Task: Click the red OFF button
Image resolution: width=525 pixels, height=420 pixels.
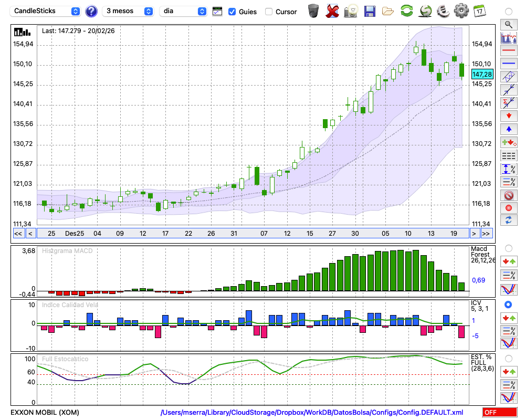Action: tap(499, 413)
